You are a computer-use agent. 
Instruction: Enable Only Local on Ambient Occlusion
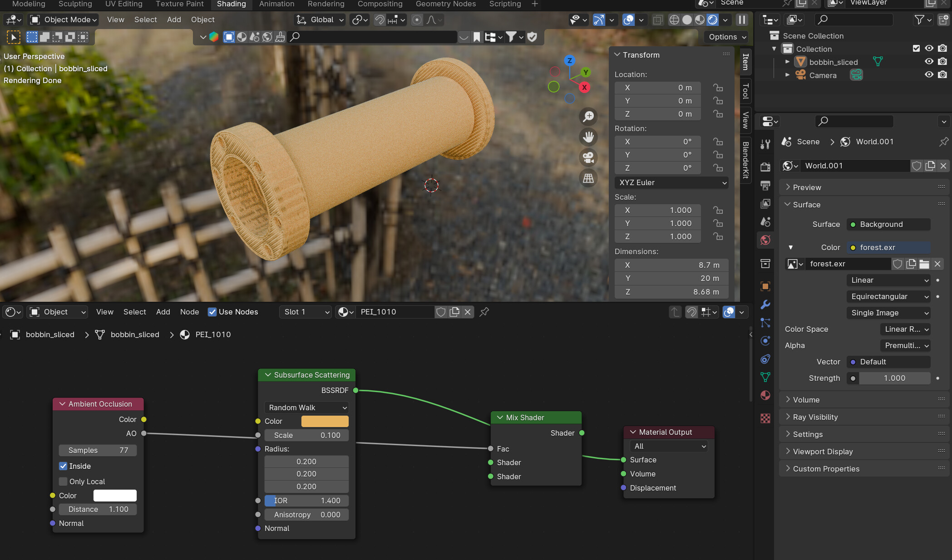tap(63, 481)
